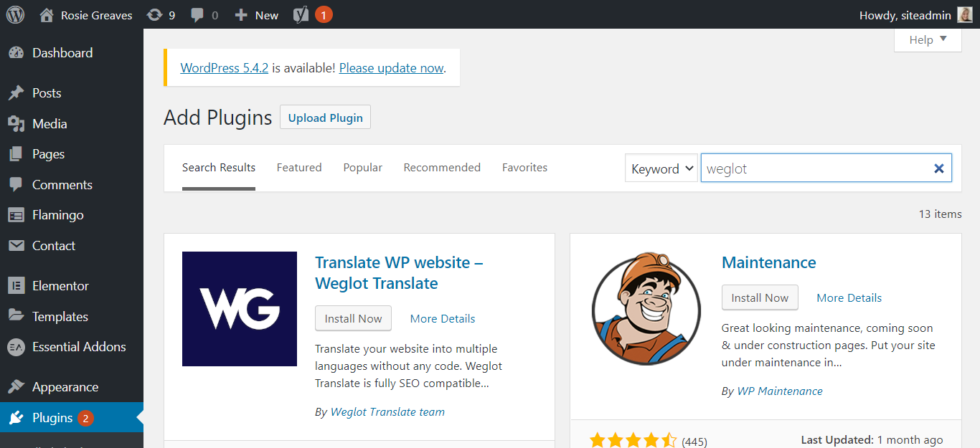
Task: Open Appearance menu item
Action: [72, 387]
